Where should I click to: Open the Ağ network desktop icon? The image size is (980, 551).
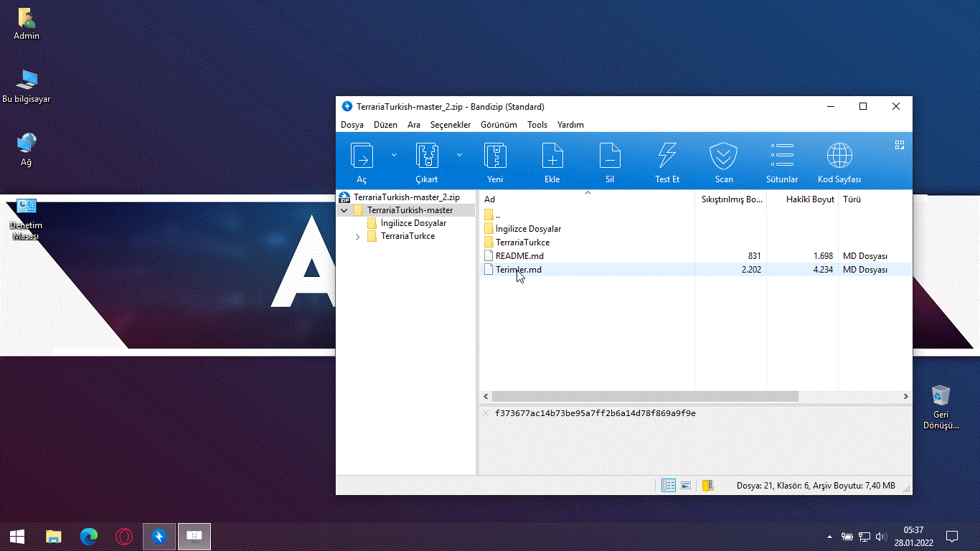(27, 150)
